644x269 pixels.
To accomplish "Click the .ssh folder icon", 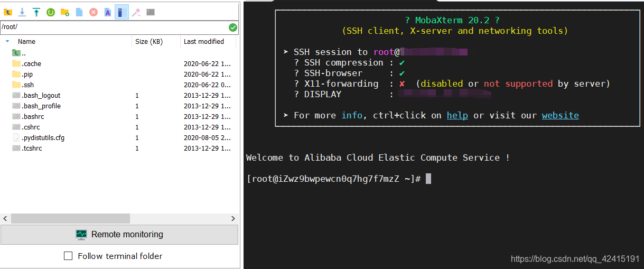I will [16, 85].
